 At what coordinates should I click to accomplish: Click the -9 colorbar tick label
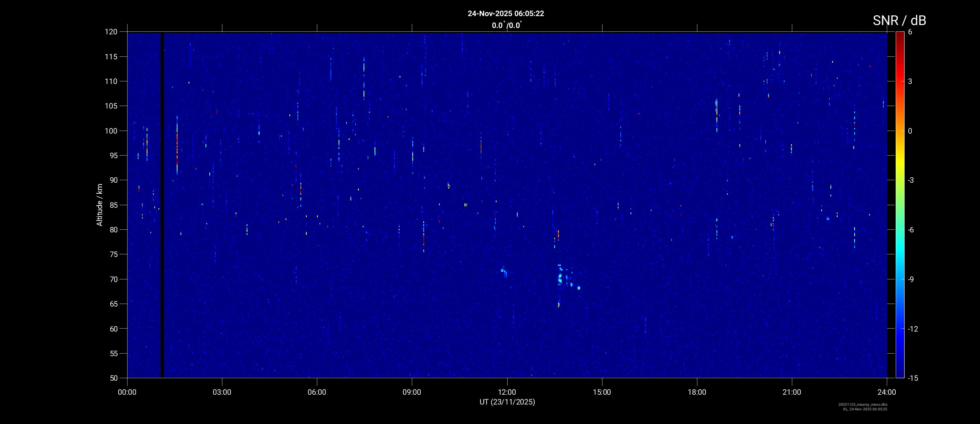click(912, 279)
